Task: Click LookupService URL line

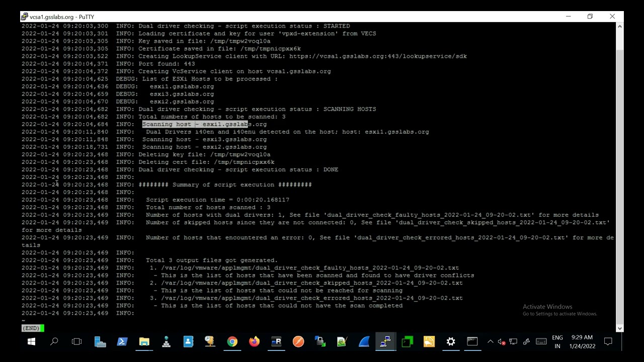Action: click(x=302, y=56)
